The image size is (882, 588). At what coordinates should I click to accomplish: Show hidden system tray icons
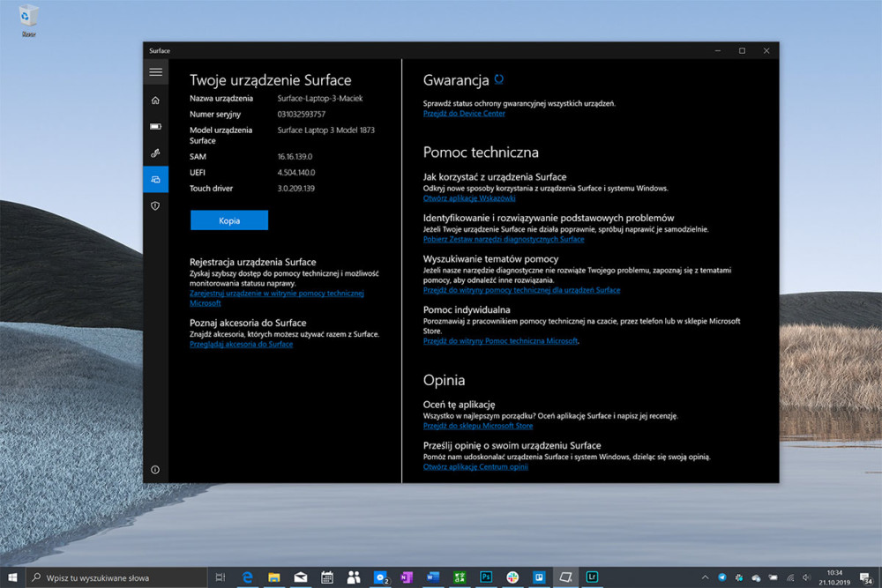(x=705, y=577)
